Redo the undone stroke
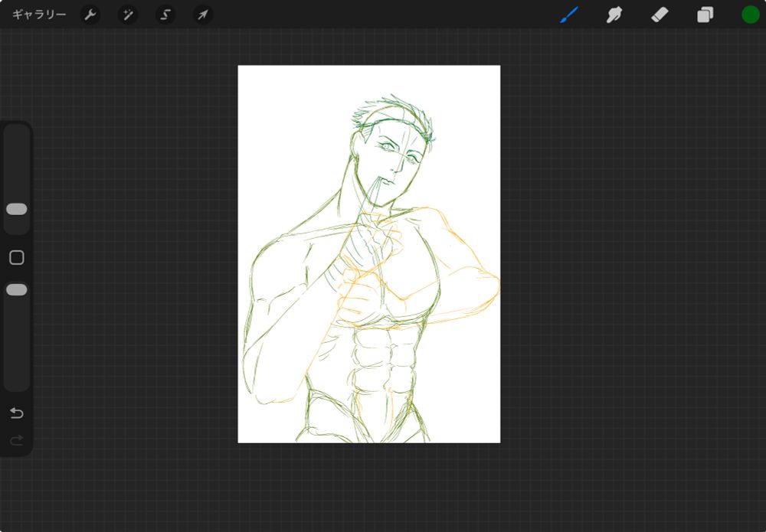The width and height of the screenshot is (766, 532). coord(17,441)
